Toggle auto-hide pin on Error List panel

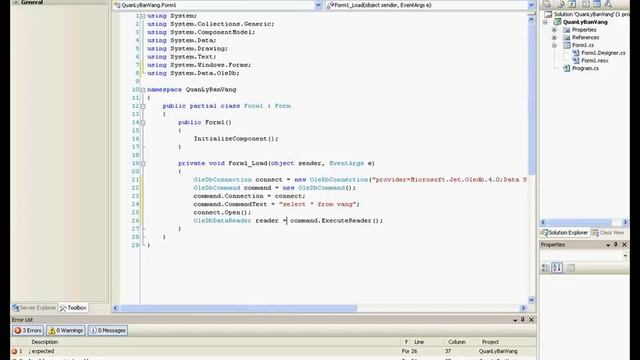[x=523, y=320]
